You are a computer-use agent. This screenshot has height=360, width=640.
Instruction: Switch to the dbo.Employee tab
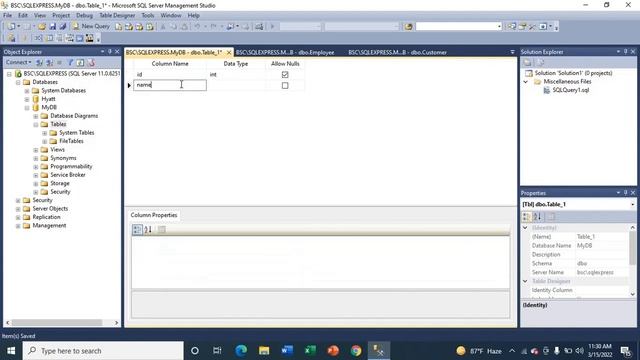coord(285,52)
